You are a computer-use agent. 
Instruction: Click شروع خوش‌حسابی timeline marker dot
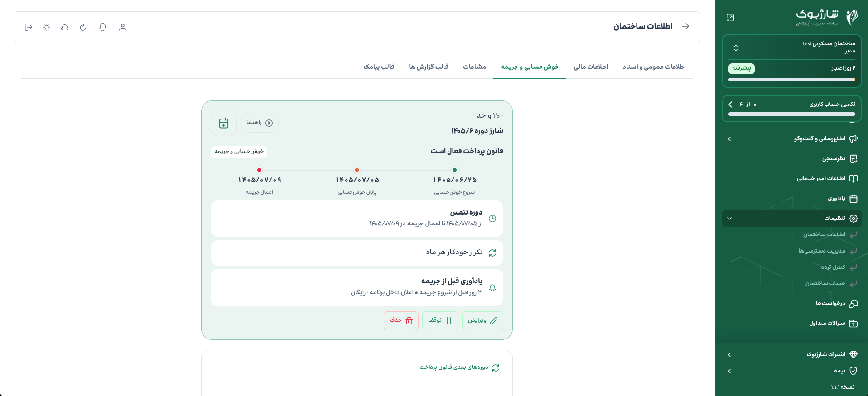[454, 170]
